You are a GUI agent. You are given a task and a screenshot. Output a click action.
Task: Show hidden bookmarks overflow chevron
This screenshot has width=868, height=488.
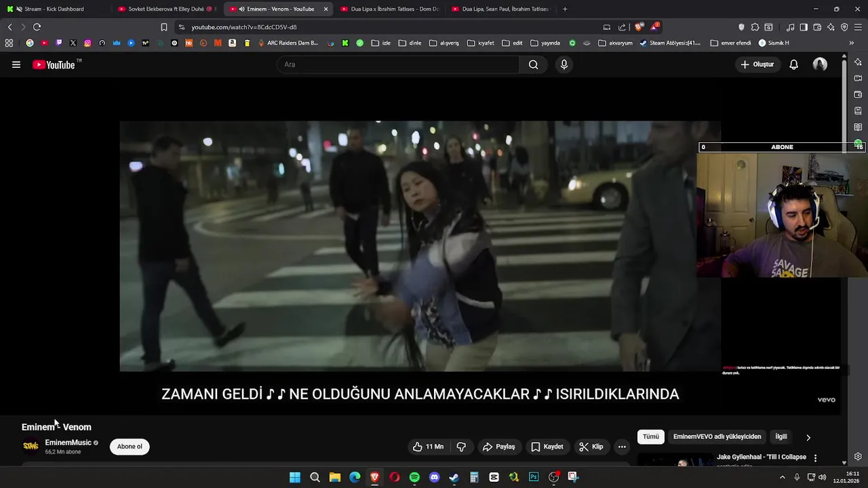852,43
